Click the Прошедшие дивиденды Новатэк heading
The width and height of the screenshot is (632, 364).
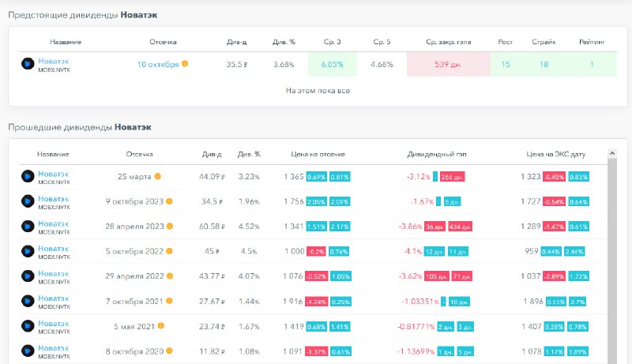pos(80,127)
